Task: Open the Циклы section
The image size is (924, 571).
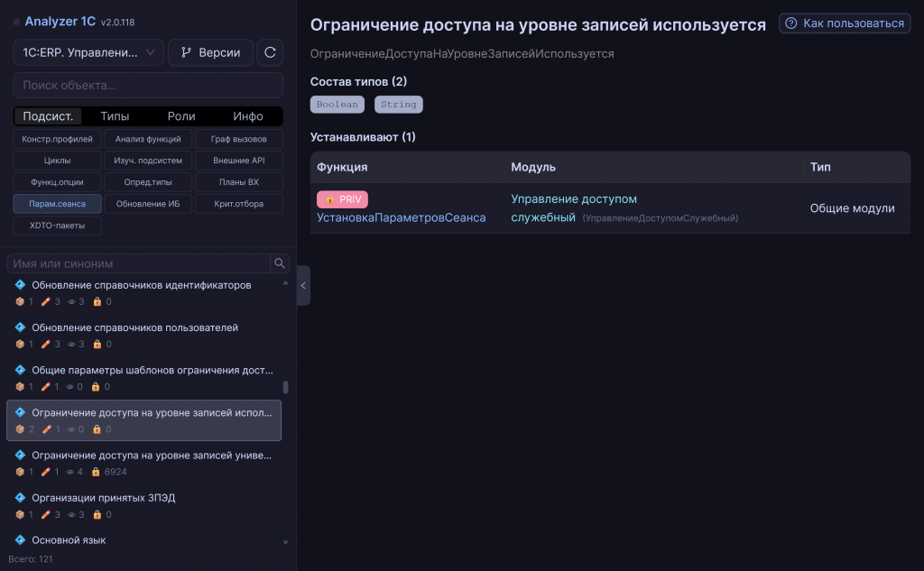Action: tap(57, 161)
